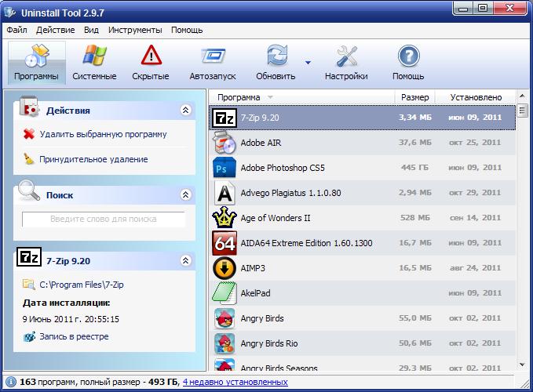Screen dimensions: 533x392
Task: Select Adobe Photoshop CS5 in the list
Action: point(283,168)
